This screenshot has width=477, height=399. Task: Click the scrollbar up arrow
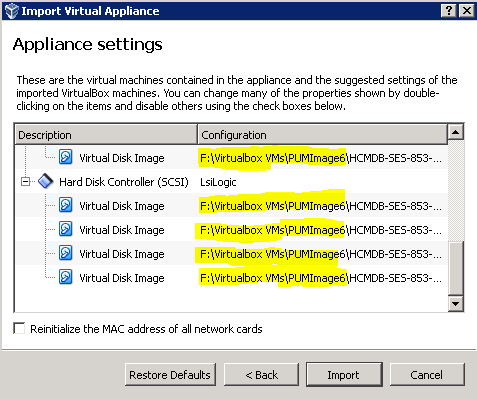tap(455, 132)
